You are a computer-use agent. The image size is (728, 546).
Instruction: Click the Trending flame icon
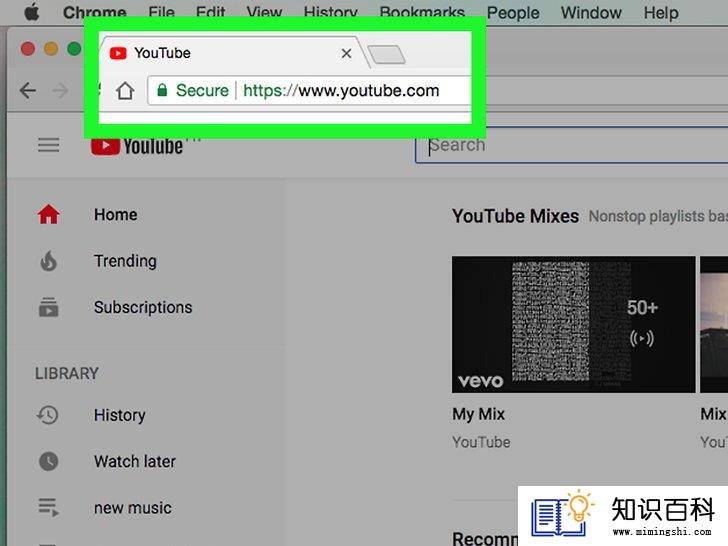[48, 261]
